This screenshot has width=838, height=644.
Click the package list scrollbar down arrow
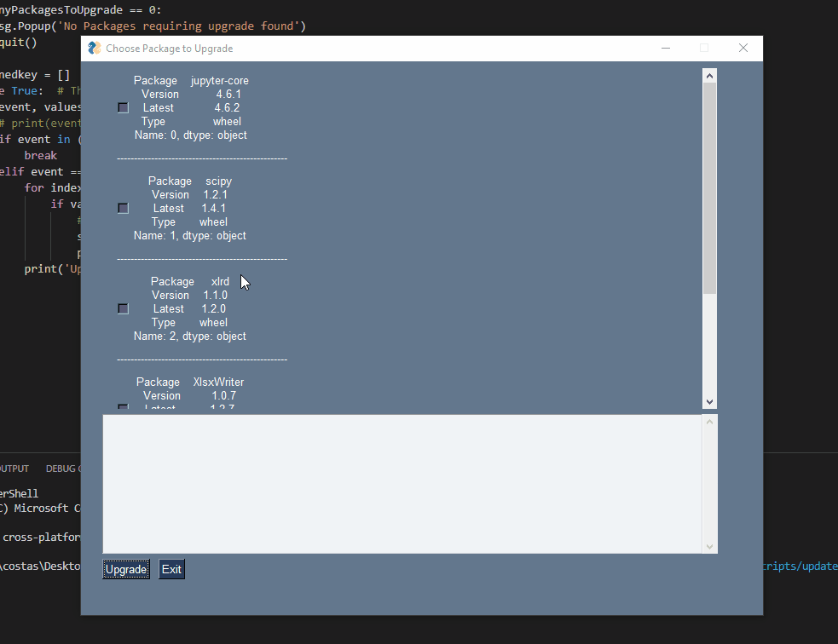[x=709, y=400]
